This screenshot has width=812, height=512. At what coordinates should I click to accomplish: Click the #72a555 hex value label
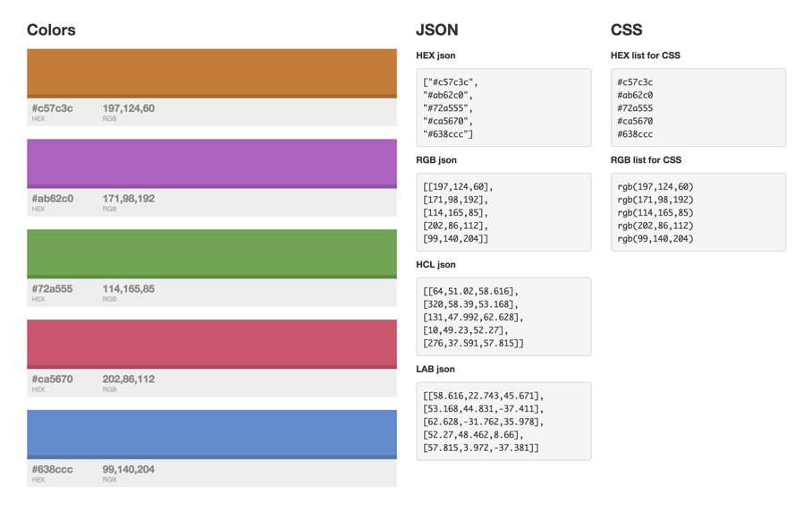tap(53, 289)
